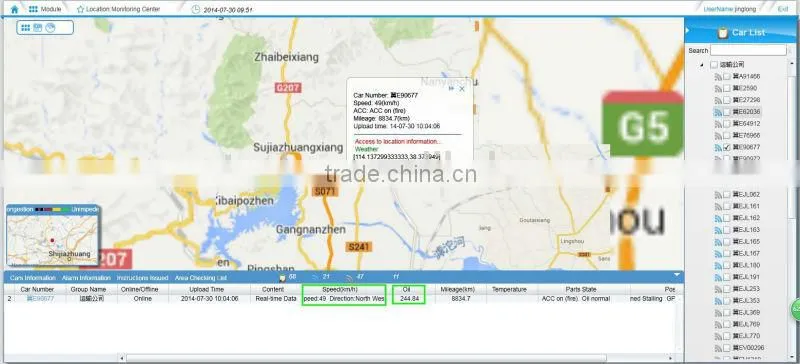Click the Exit link at top right
The image size is (800, 364).
pos(783,9)
